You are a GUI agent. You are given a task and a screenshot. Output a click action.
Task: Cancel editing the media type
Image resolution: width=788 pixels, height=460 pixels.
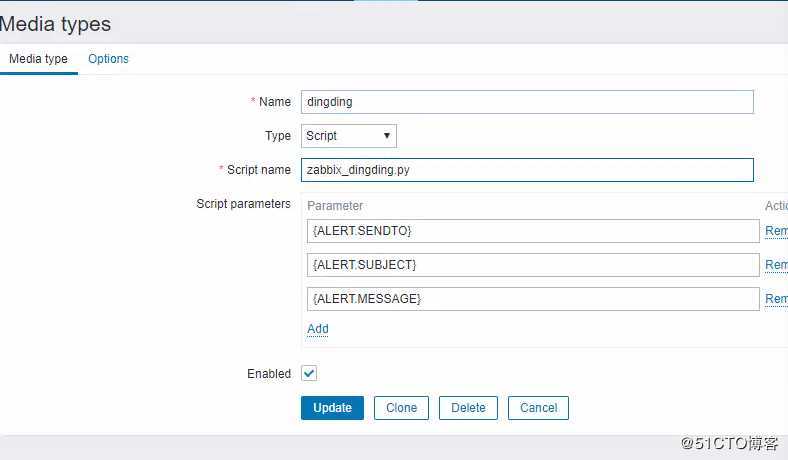[x=538, y=408]
